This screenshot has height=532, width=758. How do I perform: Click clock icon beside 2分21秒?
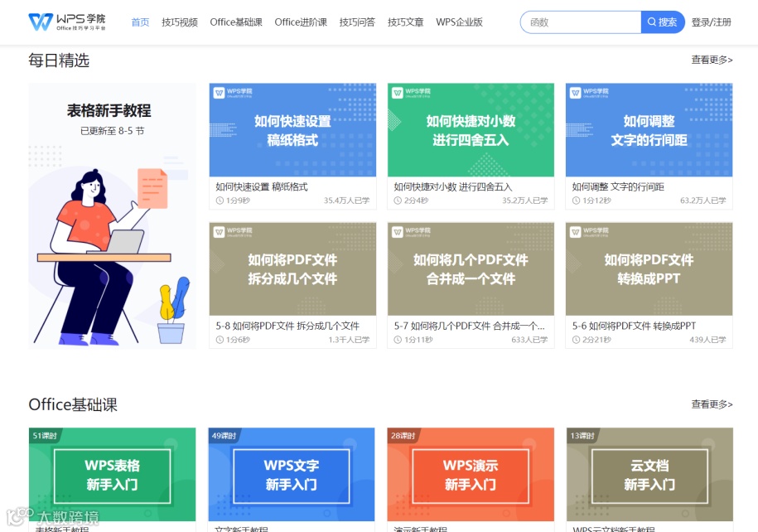(x=577, y=340)
